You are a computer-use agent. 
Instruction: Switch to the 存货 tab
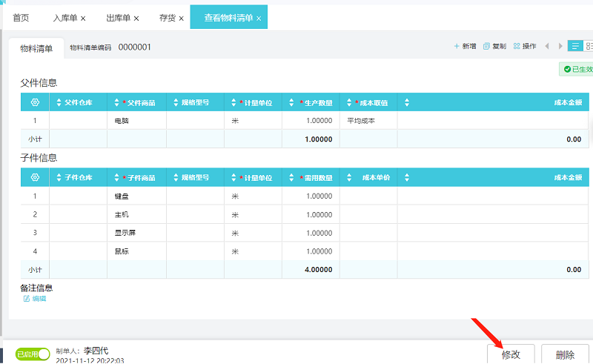(168, 18)
